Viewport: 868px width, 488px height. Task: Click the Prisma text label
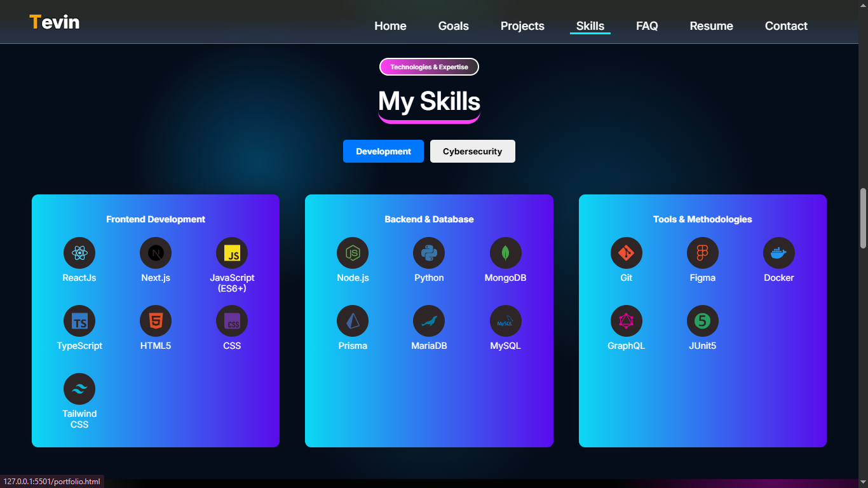(x=353, y=346)
